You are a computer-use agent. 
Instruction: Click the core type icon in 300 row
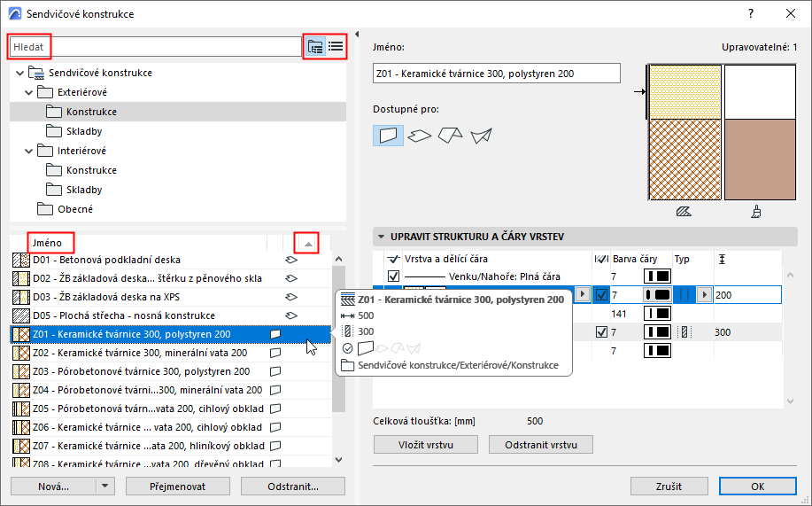pos(684,332)
